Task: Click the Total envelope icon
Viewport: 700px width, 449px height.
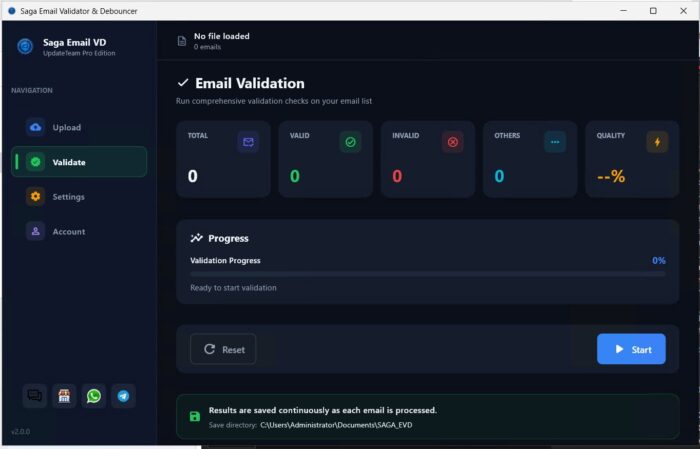Action: [248, 142]
